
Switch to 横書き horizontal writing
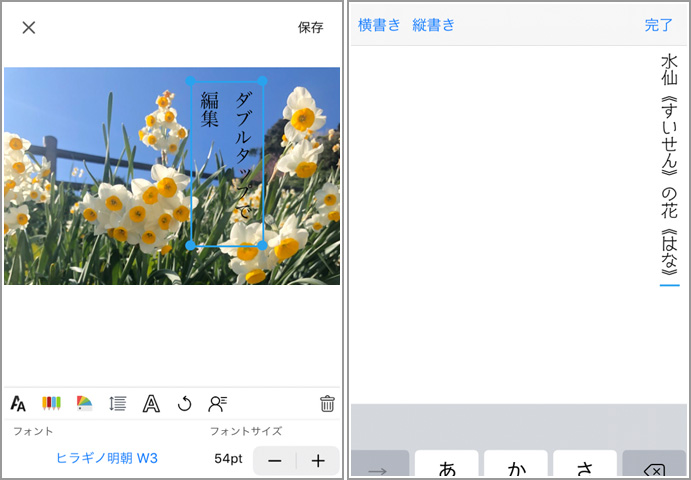(x=379, y=25)
